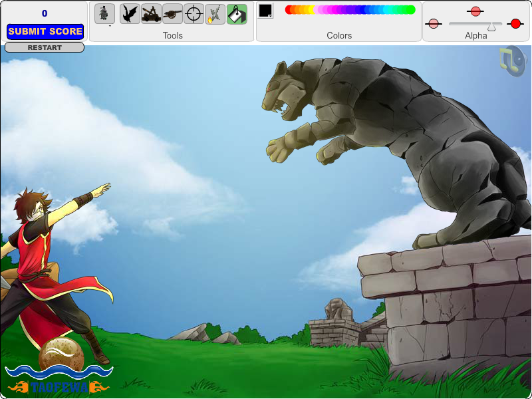
Task: Pick red from the rainbow color strip
Action: [x=289, y=9]
